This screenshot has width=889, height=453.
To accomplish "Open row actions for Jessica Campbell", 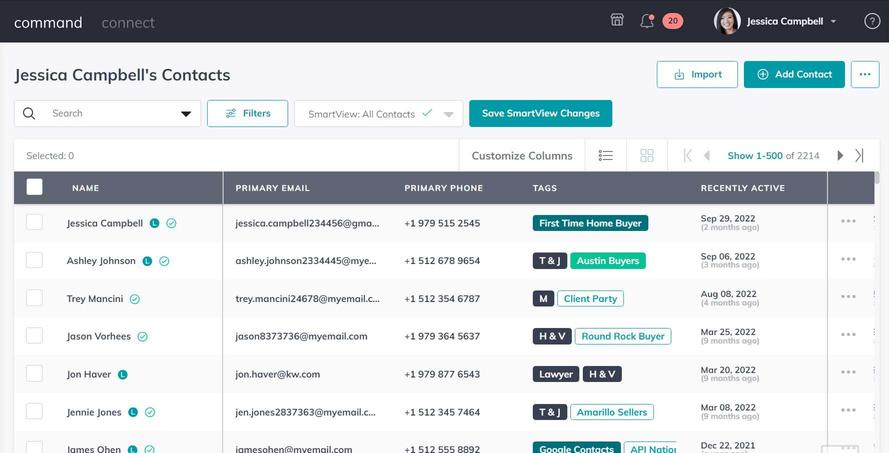I will [848, 221].
